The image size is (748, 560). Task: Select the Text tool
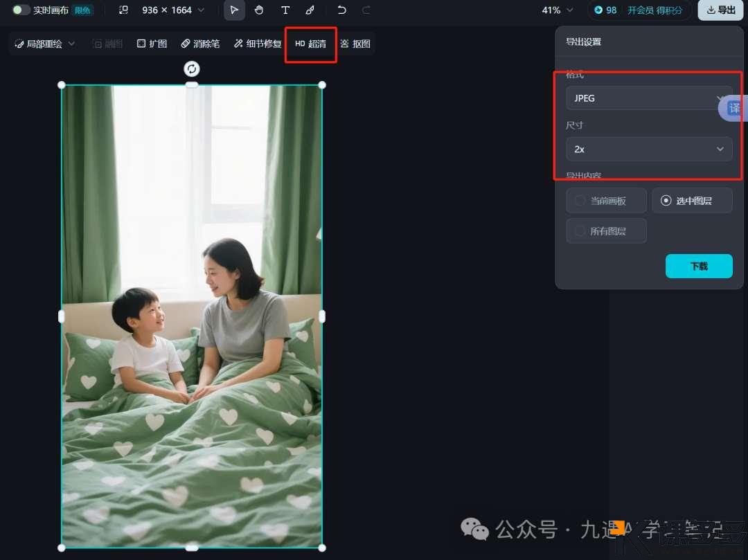(x=285, y=10)
